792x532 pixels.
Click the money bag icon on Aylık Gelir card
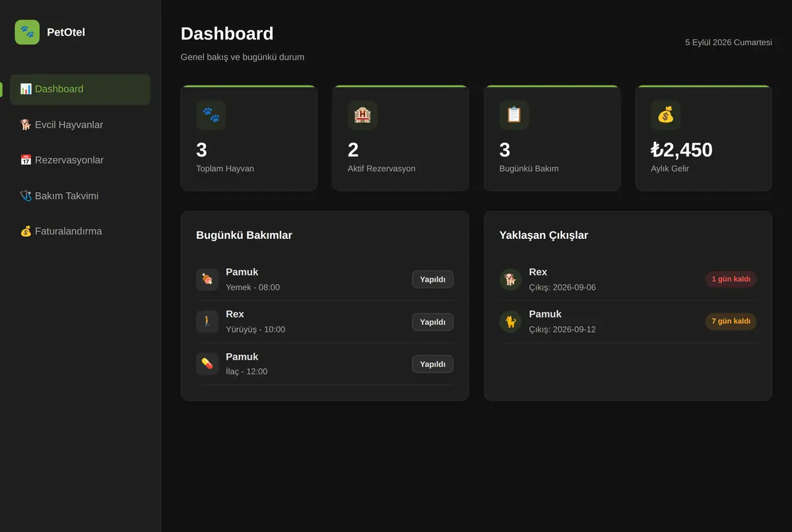[x=665, y=115]
